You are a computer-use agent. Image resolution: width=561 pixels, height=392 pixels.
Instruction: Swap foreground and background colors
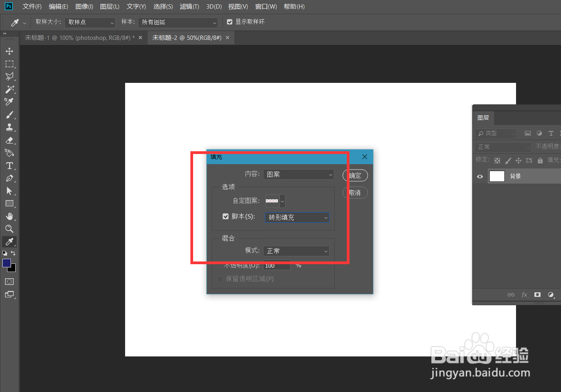click(x=13, y=253)
